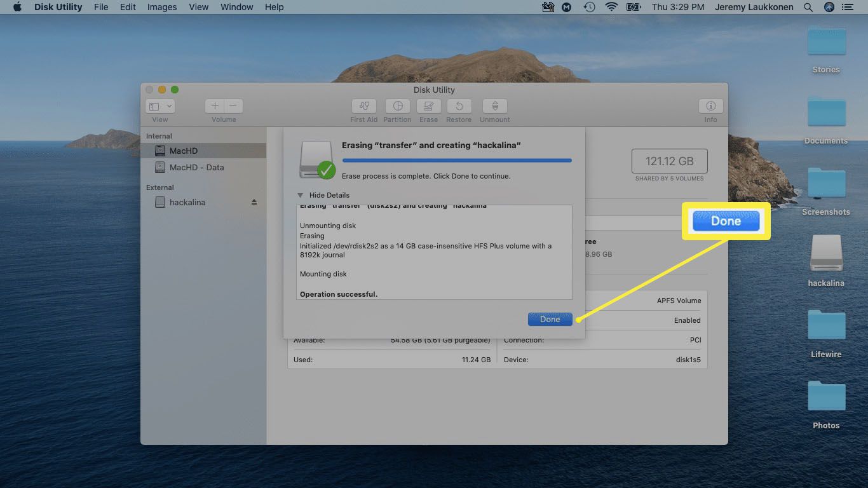Open the Restore toolbar icon

coord(459,106)
